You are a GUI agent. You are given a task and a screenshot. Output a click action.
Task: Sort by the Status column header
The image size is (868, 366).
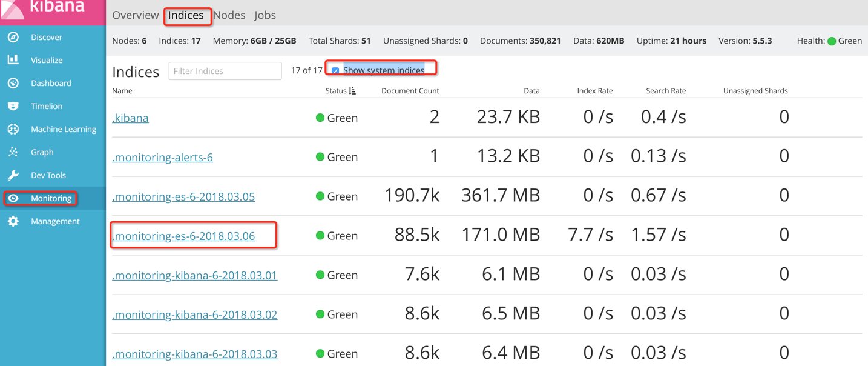pos(336,91)
